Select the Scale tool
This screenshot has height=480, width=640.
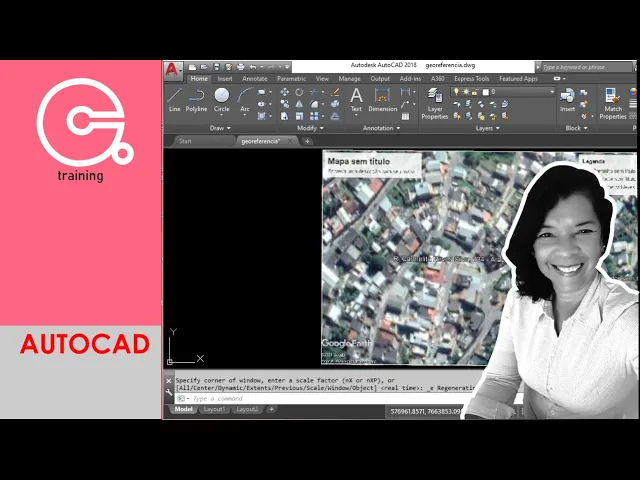pyautogui.click(x=299, y=116)
